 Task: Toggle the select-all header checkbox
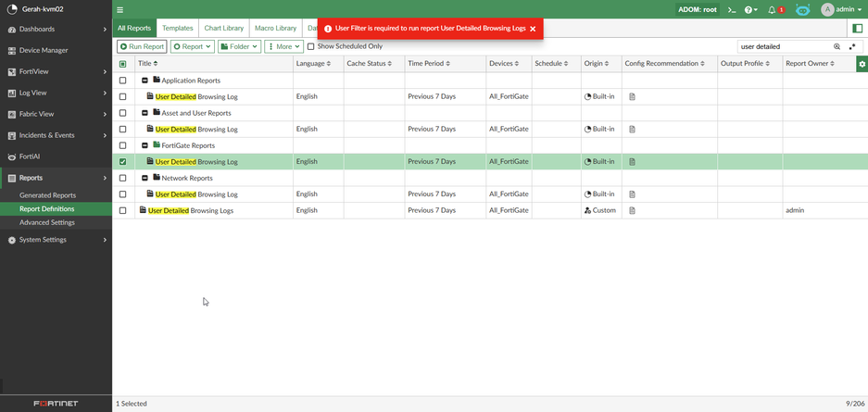tap(123, 64)
